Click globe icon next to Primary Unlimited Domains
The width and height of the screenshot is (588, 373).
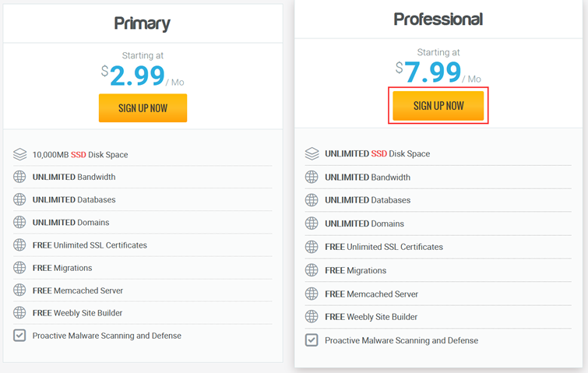coord(19,222)
